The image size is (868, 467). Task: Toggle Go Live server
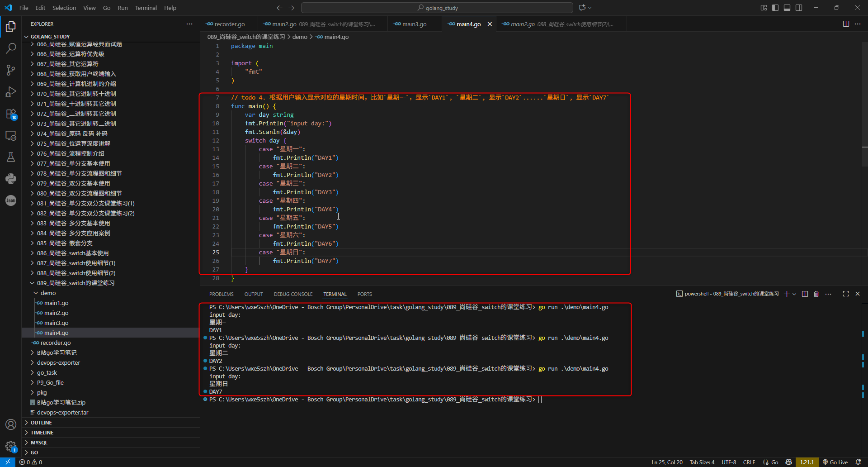tap(835, 462)
